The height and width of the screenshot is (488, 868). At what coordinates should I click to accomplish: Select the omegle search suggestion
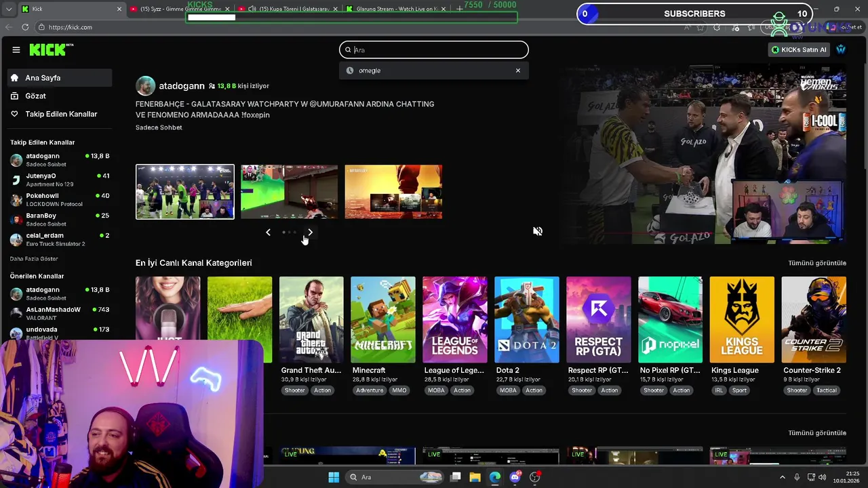click(434, 70)
